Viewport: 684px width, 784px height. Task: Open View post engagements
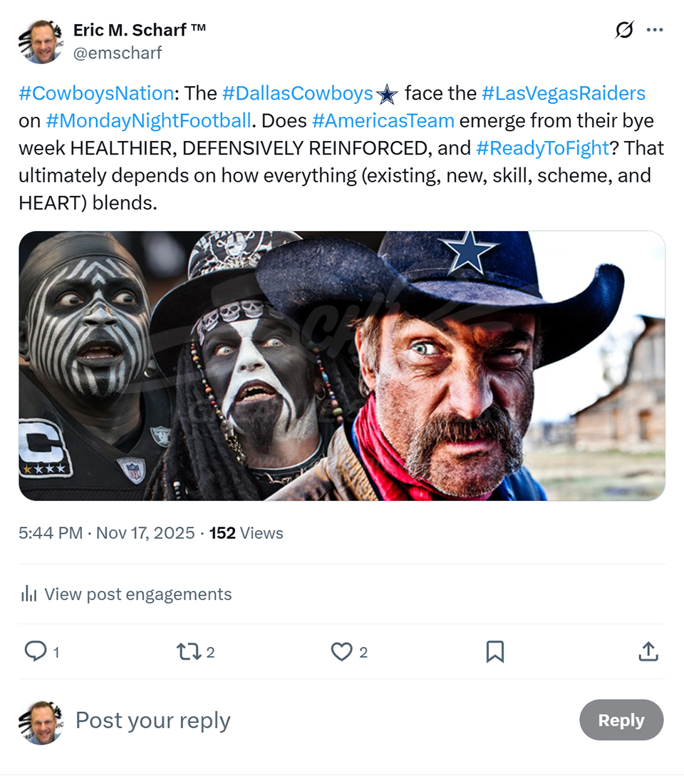pos(138,594)
